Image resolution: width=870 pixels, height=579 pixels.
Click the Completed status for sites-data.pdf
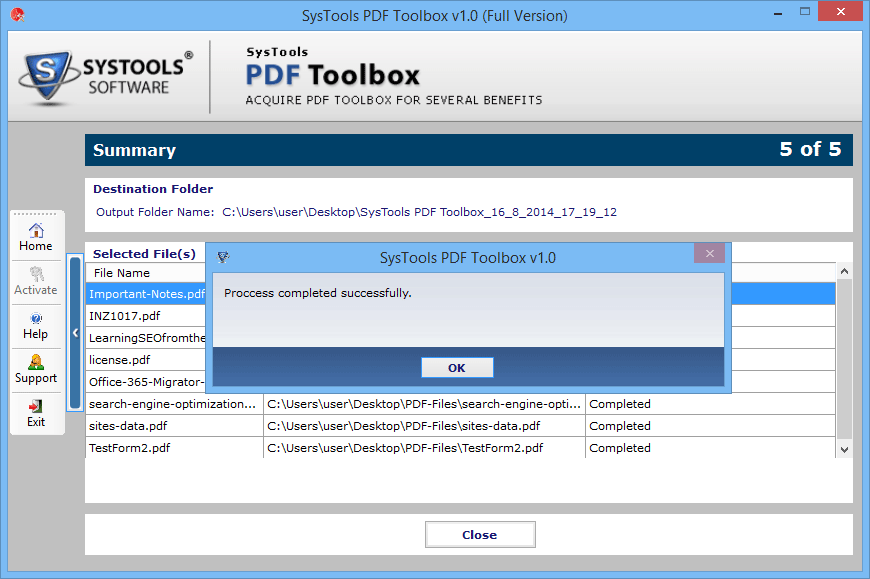pyautogui.click(x=620, y=426)
